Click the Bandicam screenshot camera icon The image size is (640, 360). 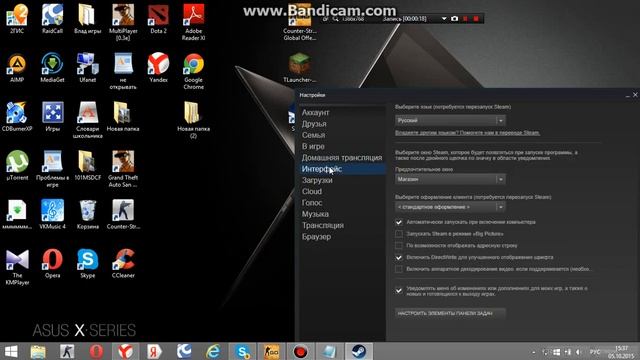pos(454,19)
